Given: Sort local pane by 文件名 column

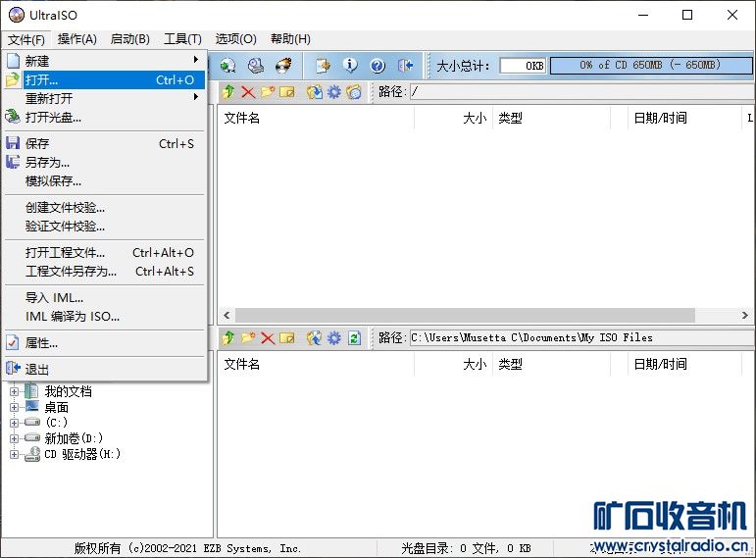Looking at the screenshot, I should pos(317,364).
